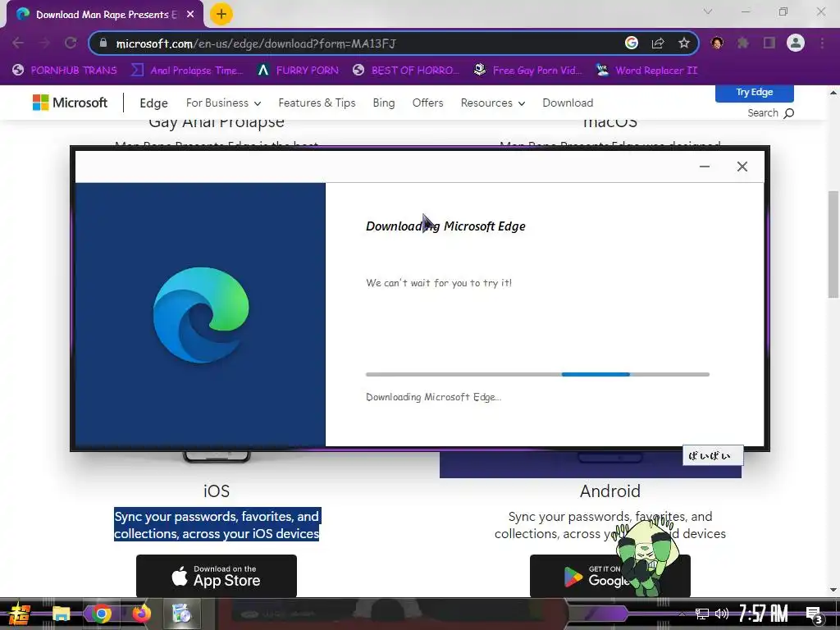840x630 pixels.
Task: Open the Extensions puzzle-piece menu
Action: tap(743, 43)
